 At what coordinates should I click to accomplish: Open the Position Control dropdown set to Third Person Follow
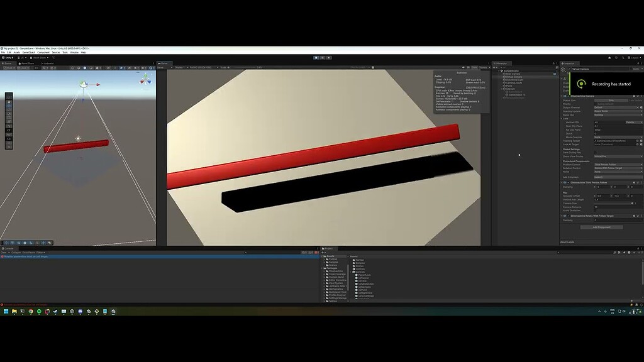(x=615, y=163)
